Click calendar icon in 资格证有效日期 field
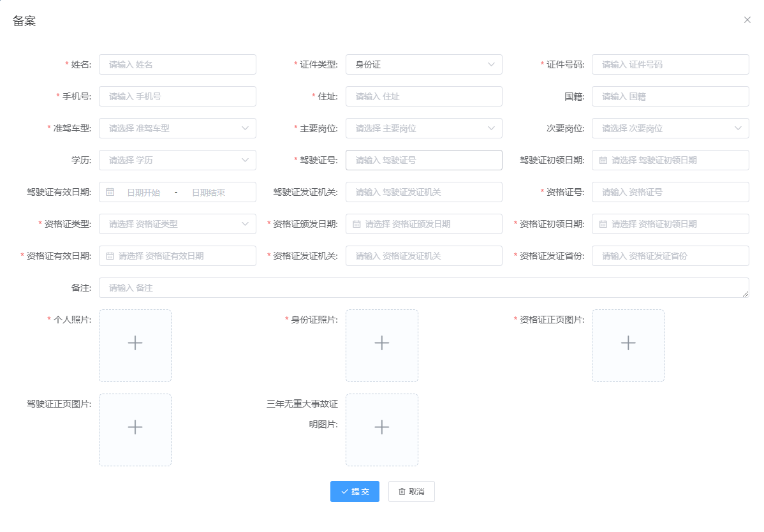Screen dimensions: 764x532 [110, 256]
